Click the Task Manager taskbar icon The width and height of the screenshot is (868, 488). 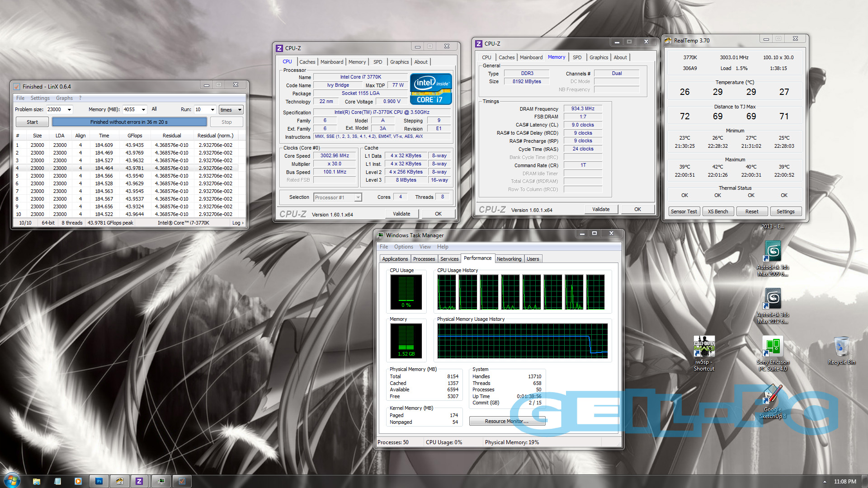coord(161,481)
